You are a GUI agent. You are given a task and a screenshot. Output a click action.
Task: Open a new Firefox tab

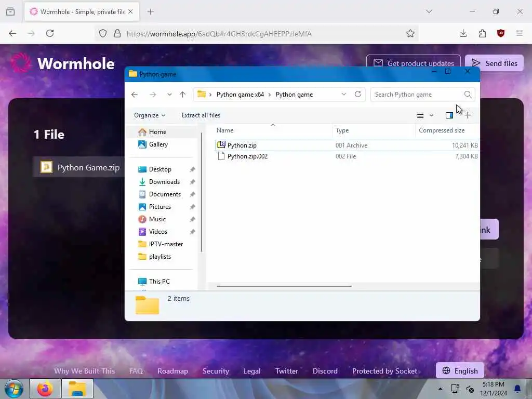(151, 11)
